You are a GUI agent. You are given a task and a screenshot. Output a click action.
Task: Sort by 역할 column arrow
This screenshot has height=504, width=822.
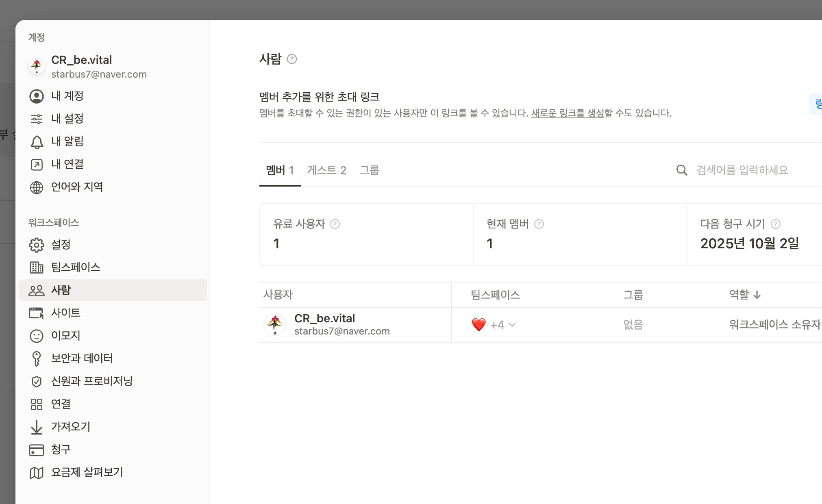click(757, 295)
